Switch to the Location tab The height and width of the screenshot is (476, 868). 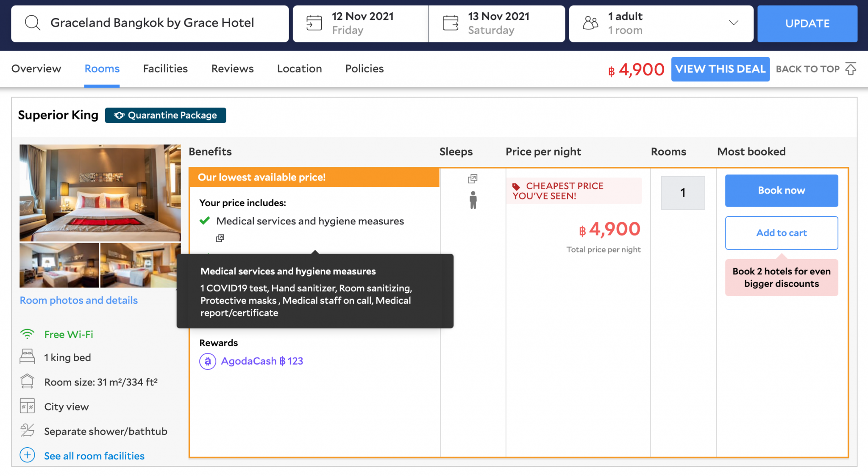(x=300, y=69)
